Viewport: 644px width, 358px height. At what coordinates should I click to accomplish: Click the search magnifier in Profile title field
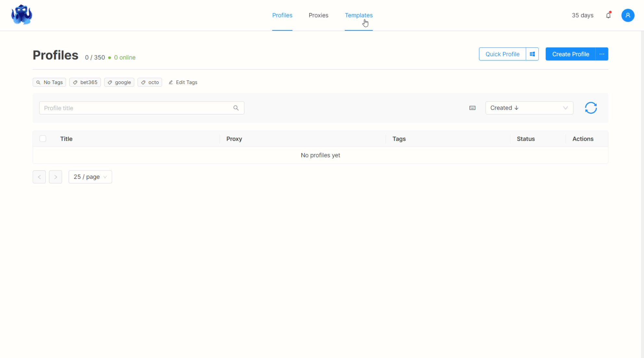pos(236,108)
